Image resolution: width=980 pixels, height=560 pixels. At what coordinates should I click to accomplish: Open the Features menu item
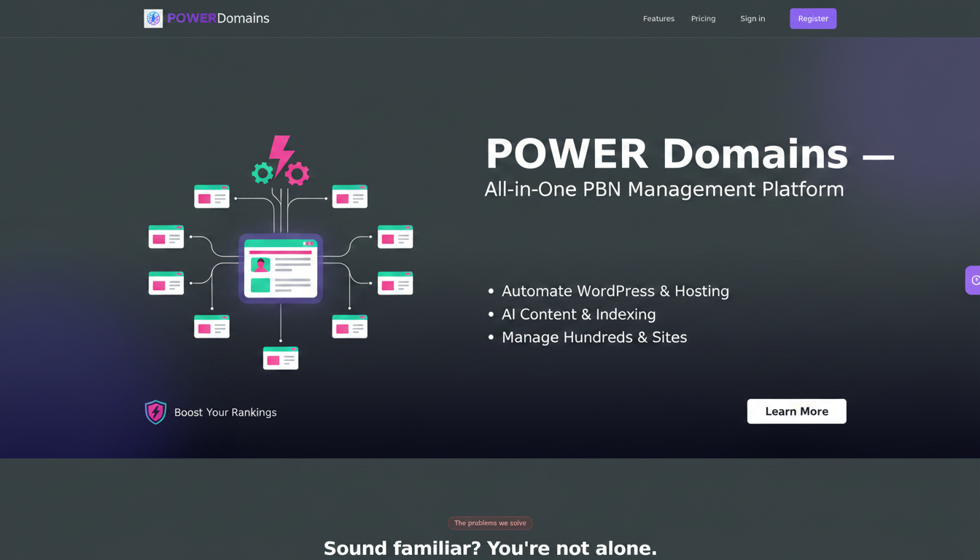click(x=658, y=19)
